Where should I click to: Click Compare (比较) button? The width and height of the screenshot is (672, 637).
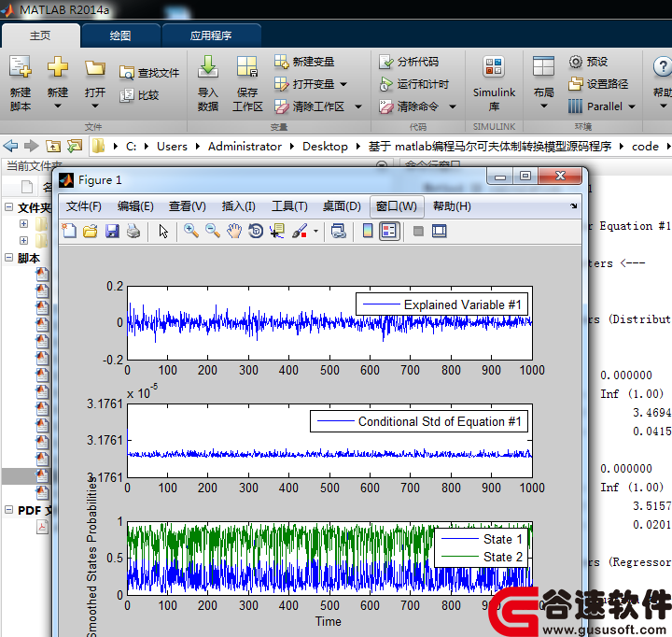coord(139,94)
